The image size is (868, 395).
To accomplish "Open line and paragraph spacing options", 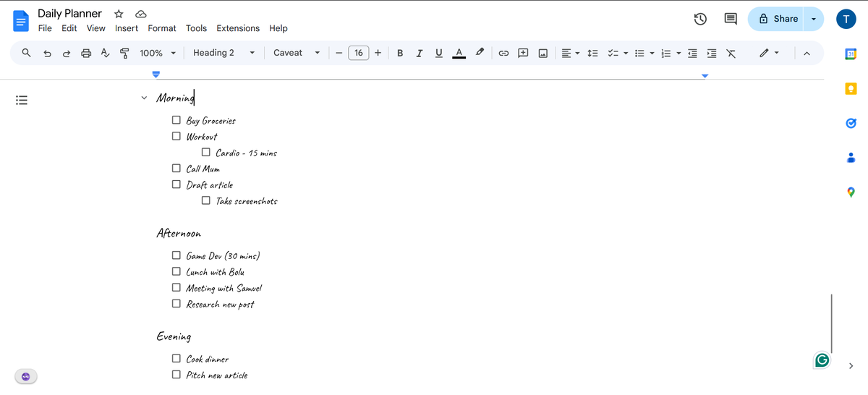I will pyautogui.click(x=592, y=53).
